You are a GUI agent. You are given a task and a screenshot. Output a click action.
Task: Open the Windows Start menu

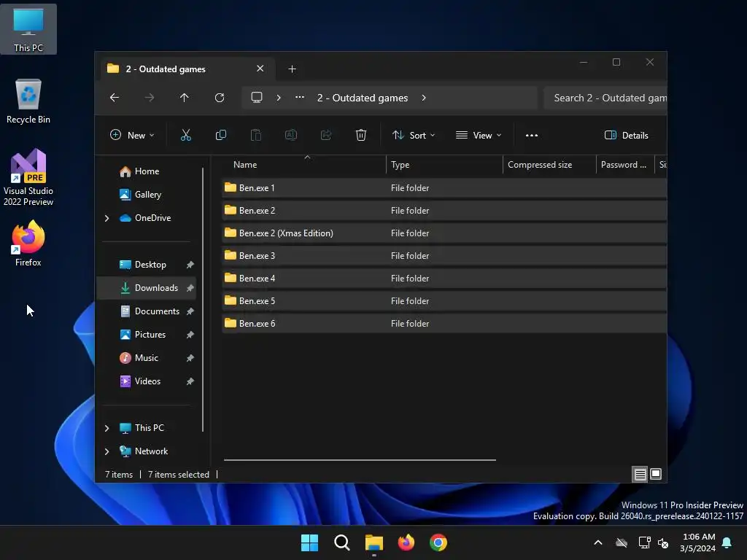click(x=309, y=542)
